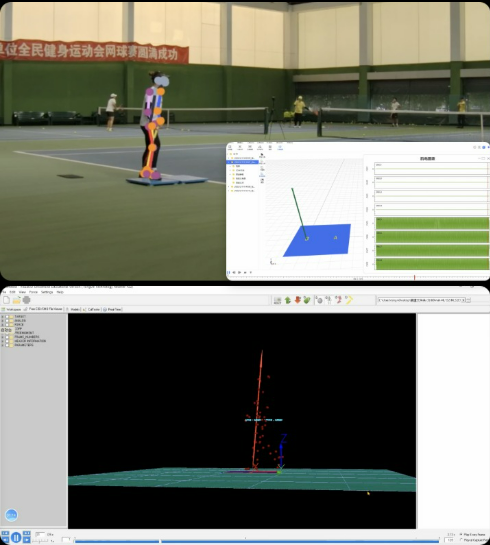Click the skeleton figure toolbar icon
490x545 pixels.
coord(329,300)
